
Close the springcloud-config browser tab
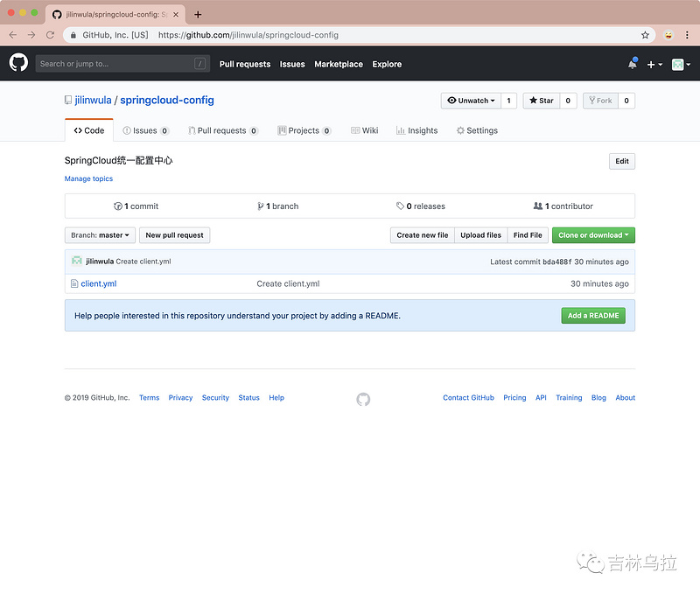[176, 15]
